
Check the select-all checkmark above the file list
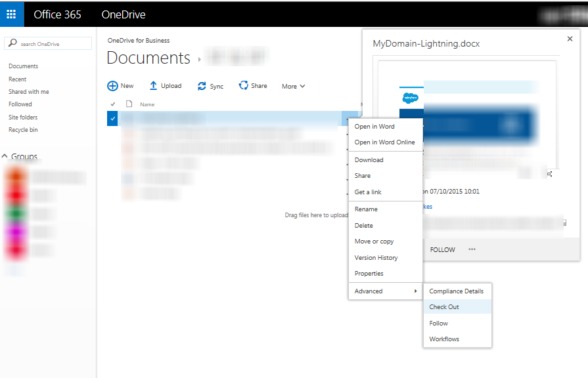coord(112,104)
